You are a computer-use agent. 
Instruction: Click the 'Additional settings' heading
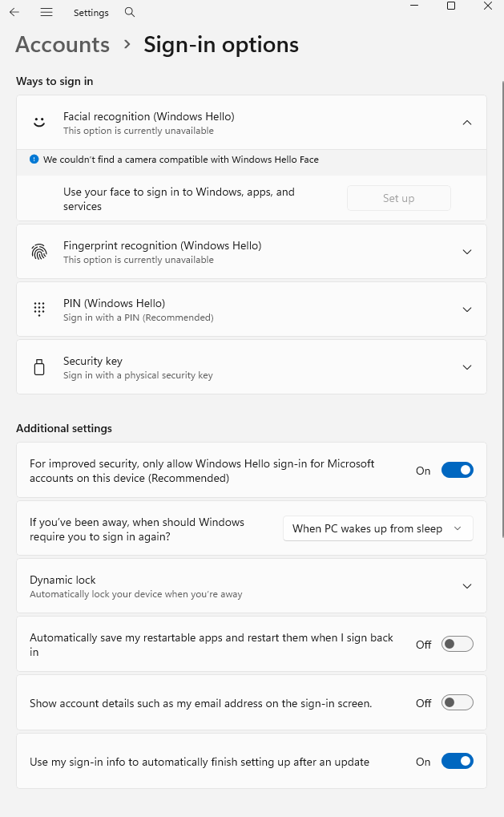click(64, 428)
